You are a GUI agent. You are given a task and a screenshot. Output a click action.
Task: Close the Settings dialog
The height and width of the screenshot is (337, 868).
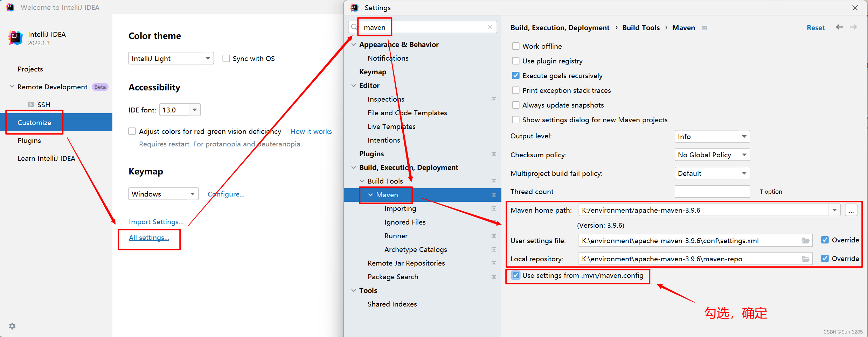(855, 8)
